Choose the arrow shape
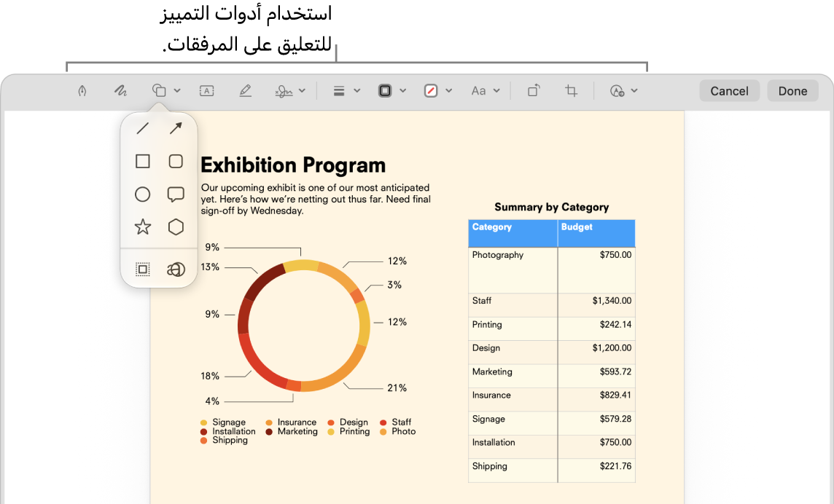This screenshot has height=504, width=834. [176, 128]
